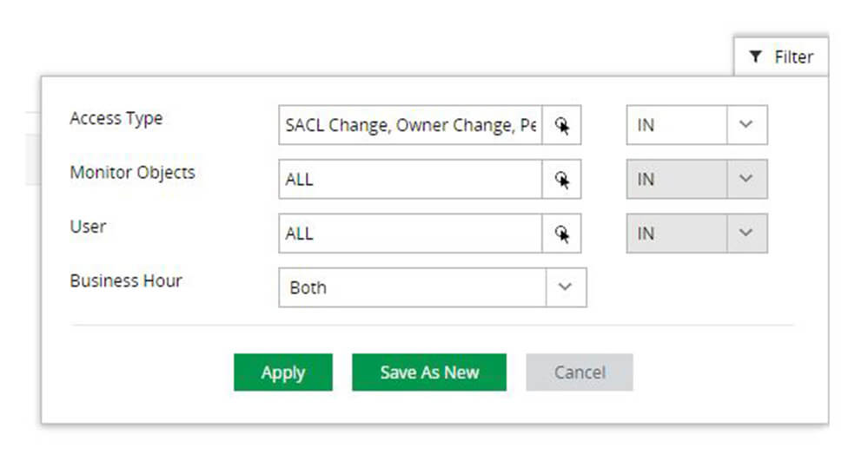Click the User label
The width and height of the screenshot is (868, 468).
(88, 226)
